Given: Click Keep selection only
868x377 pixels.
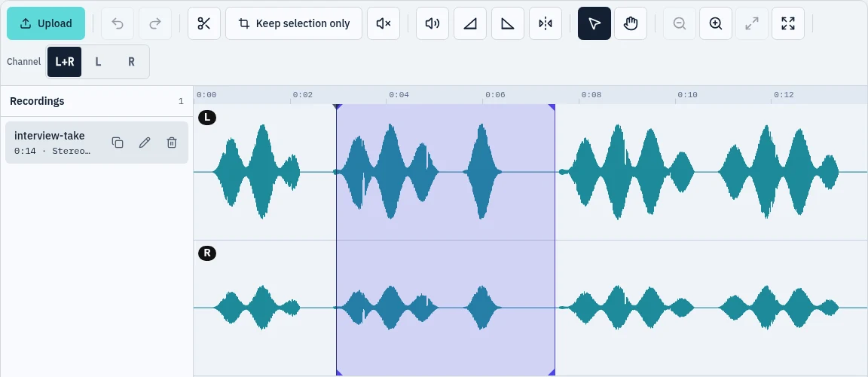Looking at the screenshot, I should click(294, 23).
